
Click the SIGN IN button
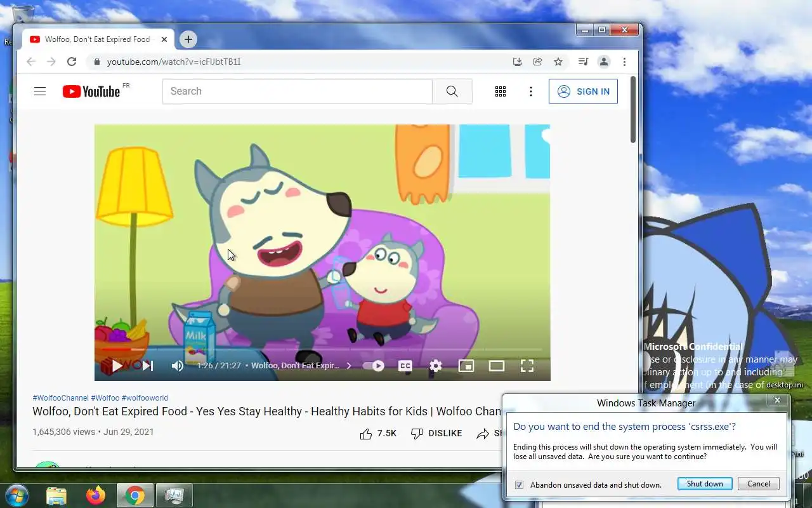tap(583, 91)
